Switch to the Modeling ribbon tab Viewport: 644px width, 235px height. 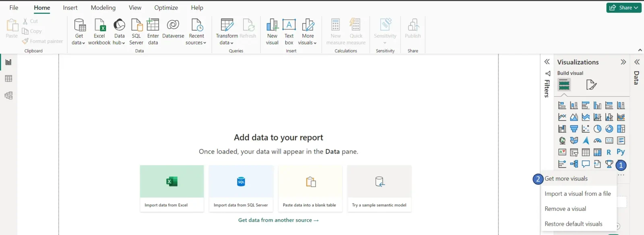point(103,8)
